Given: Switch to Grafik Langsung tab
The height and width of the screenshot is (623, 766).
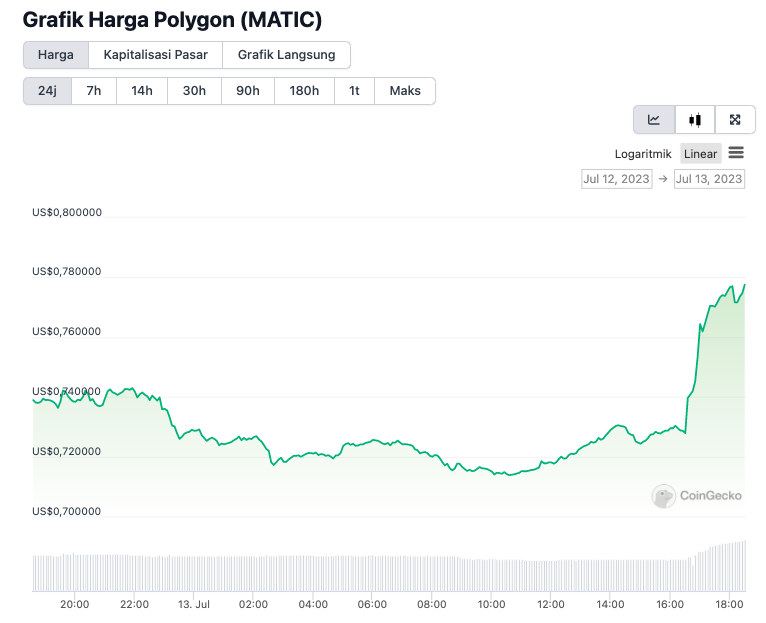Looking at the screenshot, I should pos(286,55).
